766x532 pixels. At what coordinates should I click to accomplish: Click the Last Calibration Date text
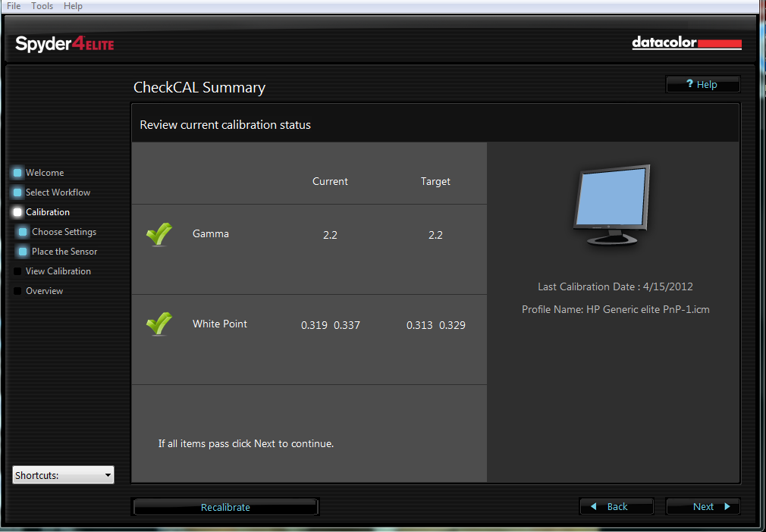[615, 286]
